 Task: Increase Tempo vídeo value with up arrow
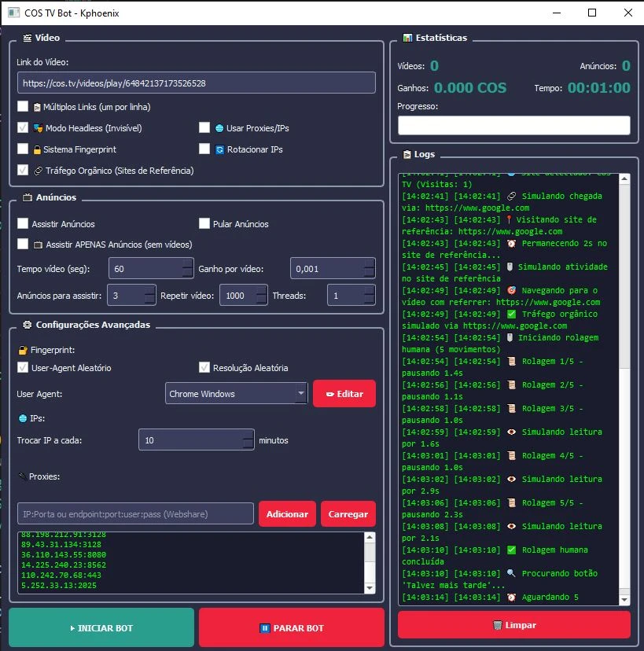coord(187,263)
